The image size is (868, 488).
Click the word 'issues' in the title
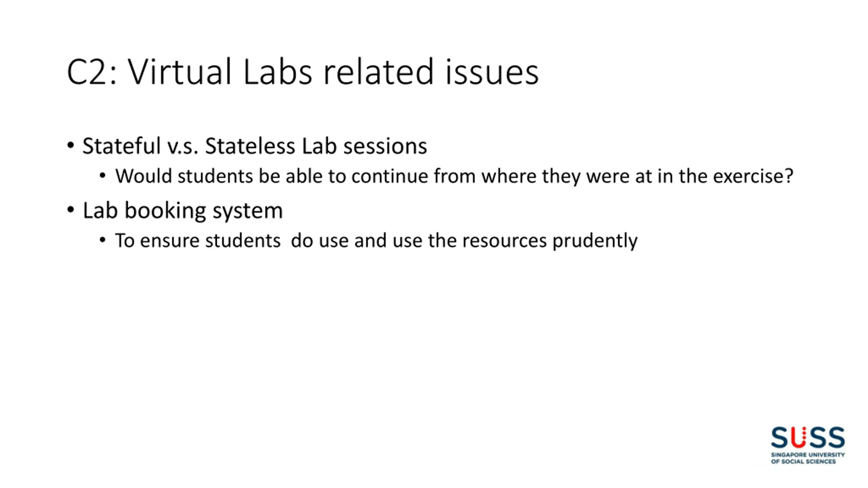pos(492,72)
